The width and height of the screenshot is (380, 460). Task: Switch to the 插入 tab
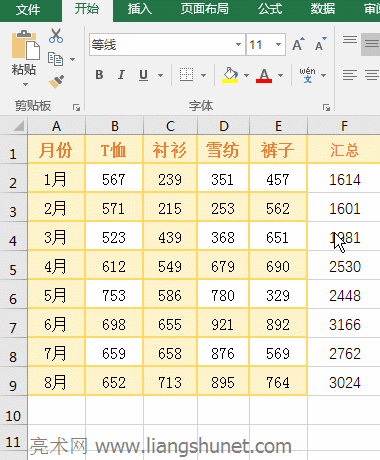tap(140, 9)
